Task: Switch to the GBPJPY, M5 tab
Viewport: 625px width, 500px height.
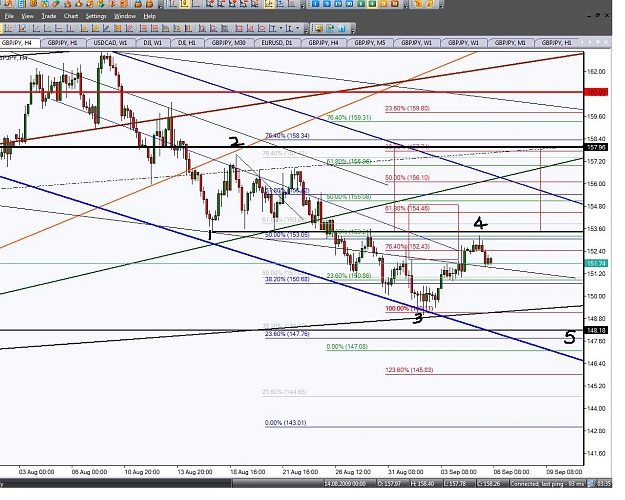Action: click(x=369, y=42)
